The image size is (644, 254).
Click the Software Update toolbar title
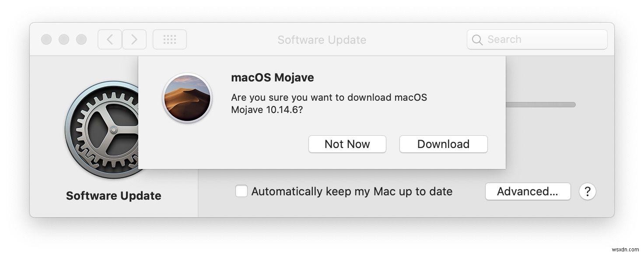coord(322,40)
